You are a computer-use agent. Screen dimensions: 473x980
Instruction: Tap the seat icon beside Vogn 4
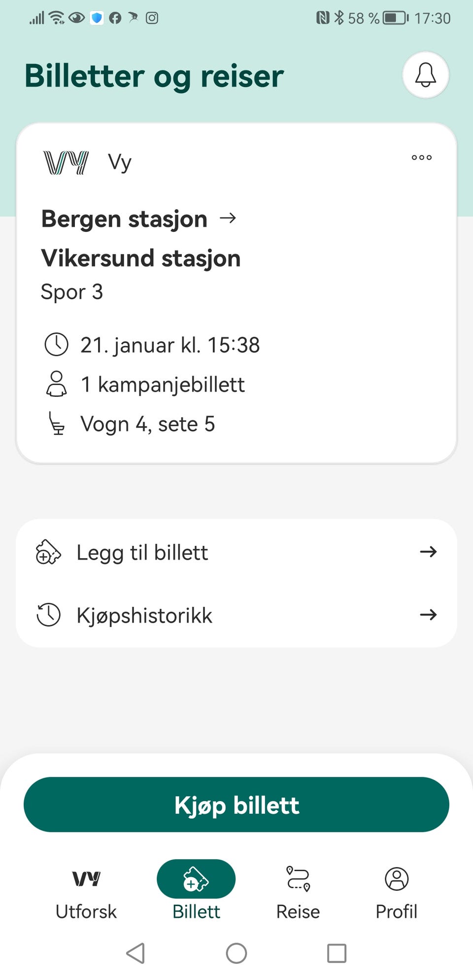(57, 424)
